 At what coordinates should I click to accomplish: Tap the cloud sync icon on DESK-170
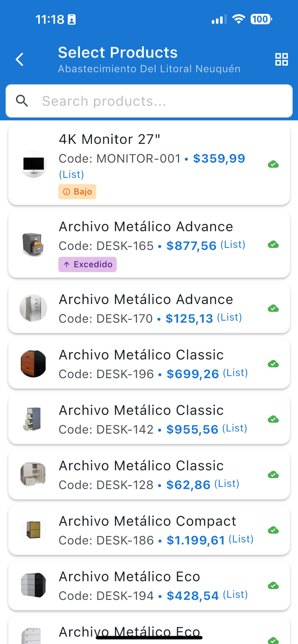pos(273,309)
